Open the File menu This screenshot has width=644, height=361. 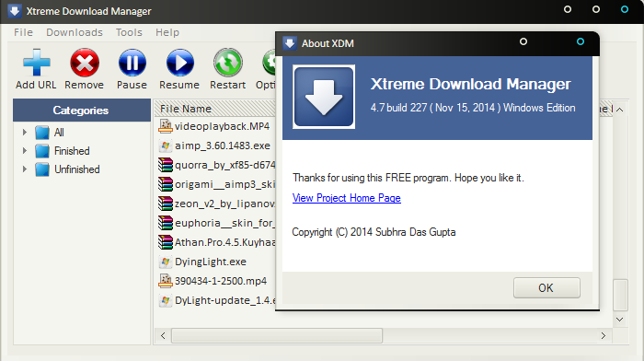23,32
